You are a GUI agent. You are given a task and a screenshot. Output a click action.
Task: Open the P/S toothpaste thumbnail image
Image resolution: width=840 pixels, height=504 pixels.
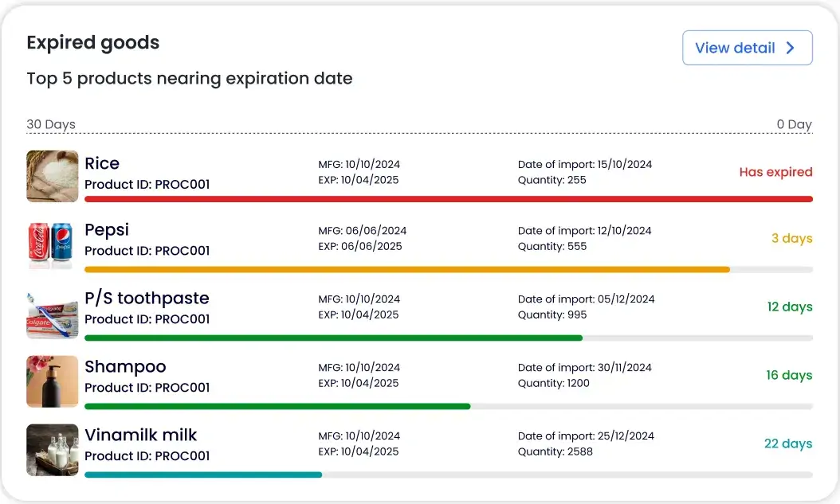click(53, 314)
